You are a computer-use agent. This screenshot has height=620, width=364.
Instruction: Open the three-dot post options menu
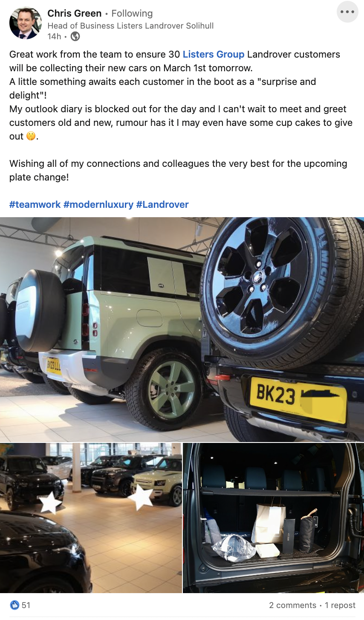(347, 12)
